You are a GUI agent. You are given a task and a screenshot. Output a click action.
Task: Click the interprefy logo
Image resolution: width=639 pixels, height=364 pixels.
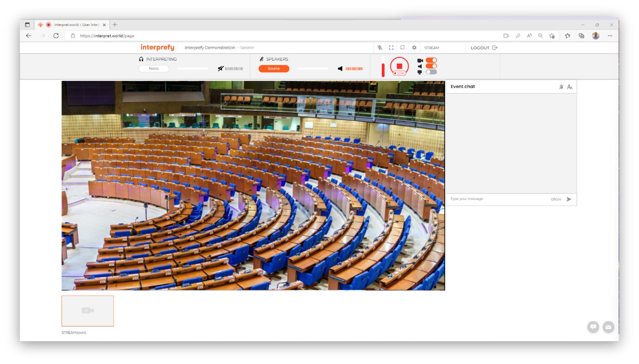point(157,48)
